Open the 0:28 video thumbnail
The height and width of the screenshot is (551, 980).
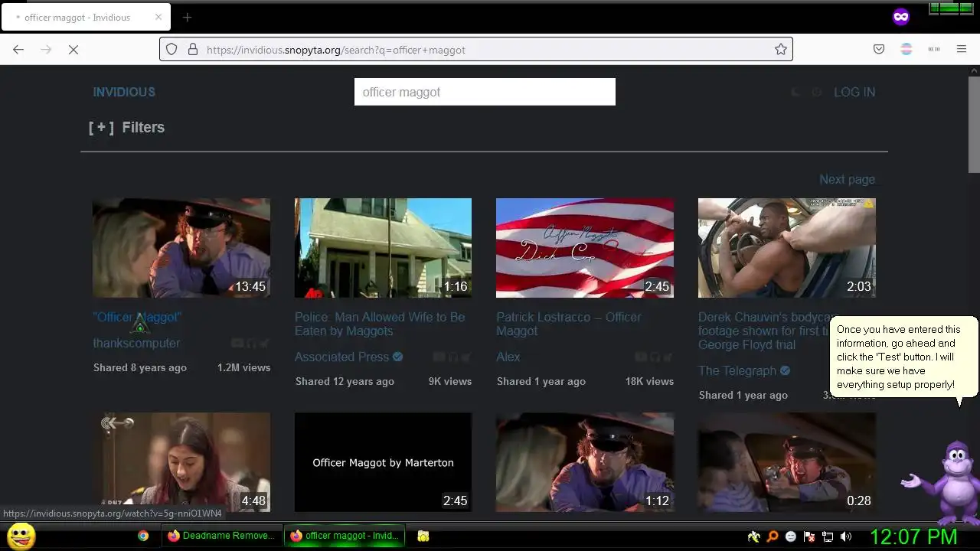pyautogui.click(x=786, y=462)
